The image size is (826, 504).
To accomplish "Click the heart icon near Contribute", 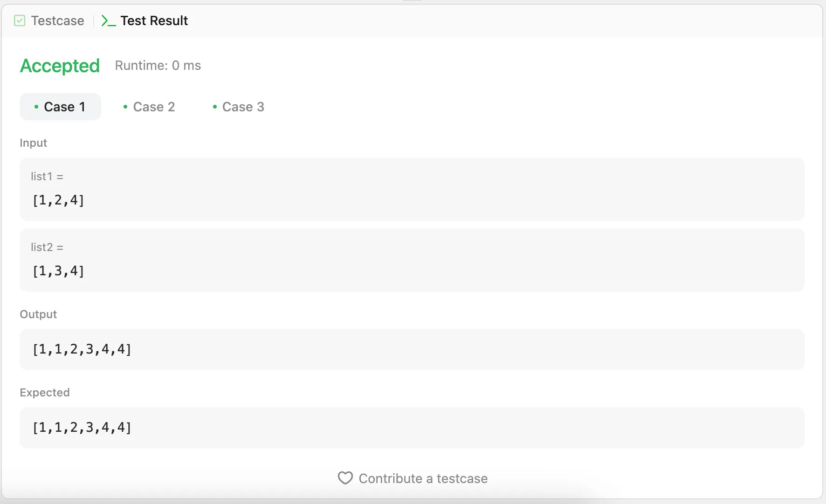I will click(345, 478).
